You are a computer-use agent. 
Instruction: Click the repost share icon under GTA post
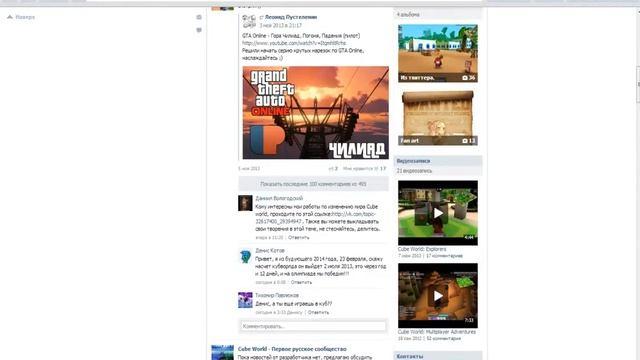(333, 168)
